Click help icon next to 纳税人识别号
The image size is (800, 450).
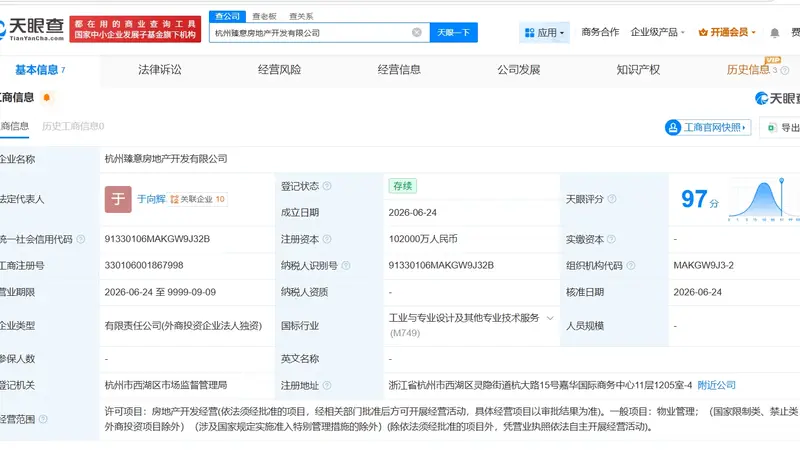pyautogui.click(x=346, y=266)
